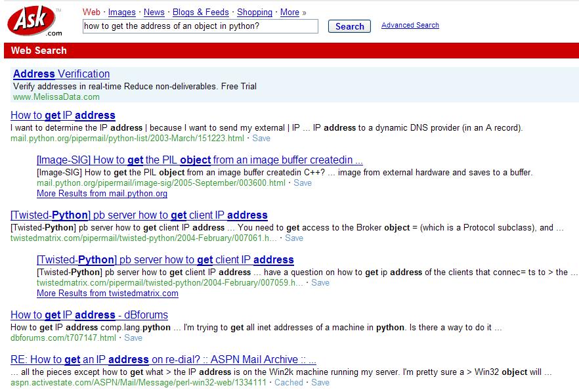
Task: Open the Image-SIG PIL object result
Action: click(x=200, y=160)
